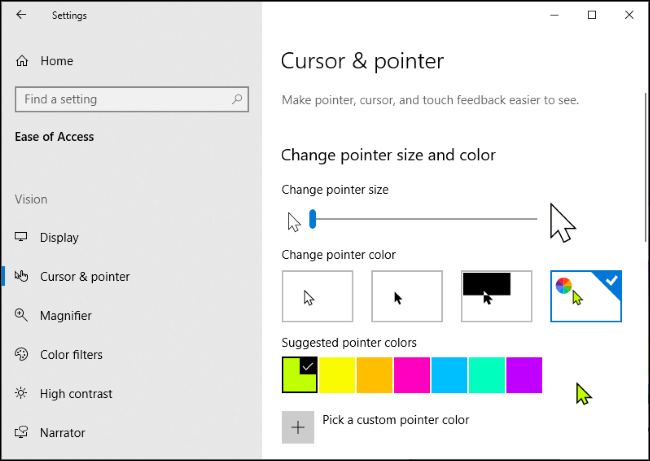The width and height of the screenshot is (650, 461).
Task: Go back with the arrow icon
Action: [x=21, y=15]
